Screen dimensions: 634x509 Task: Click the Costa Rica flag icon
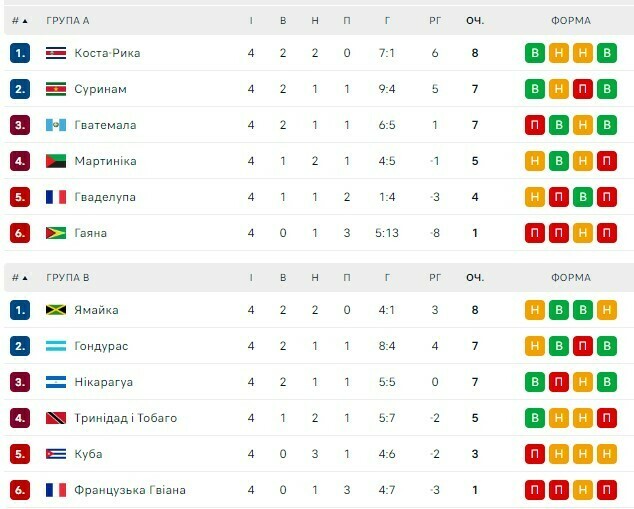[56, 53]
